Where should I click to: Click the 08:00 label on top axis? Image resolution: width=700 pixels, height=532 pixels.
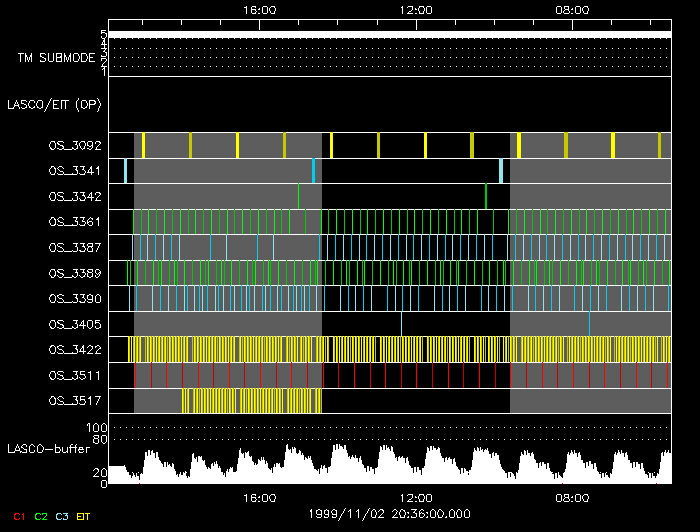(x=571, y=9)
